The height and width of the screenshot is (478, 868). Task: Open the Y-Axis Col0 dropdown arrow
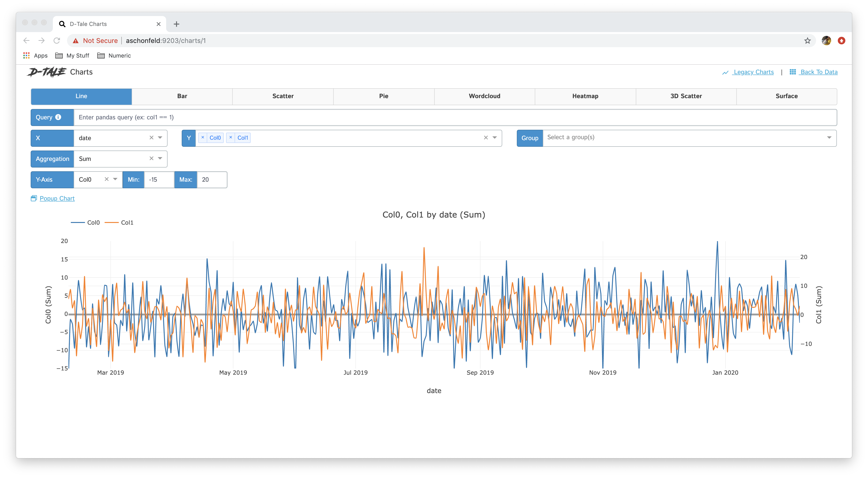tap(115, 179)
